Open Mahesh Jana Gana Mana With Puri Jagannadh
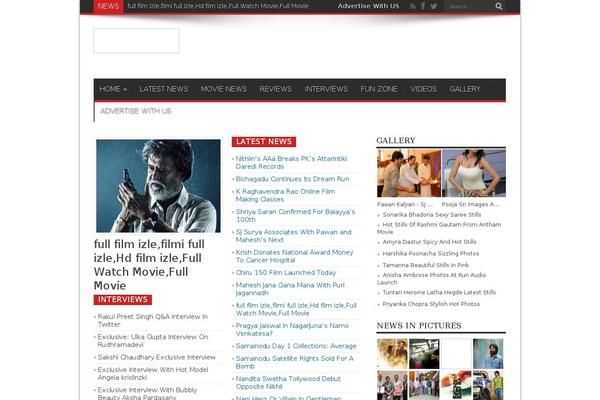 pos(290,289)
